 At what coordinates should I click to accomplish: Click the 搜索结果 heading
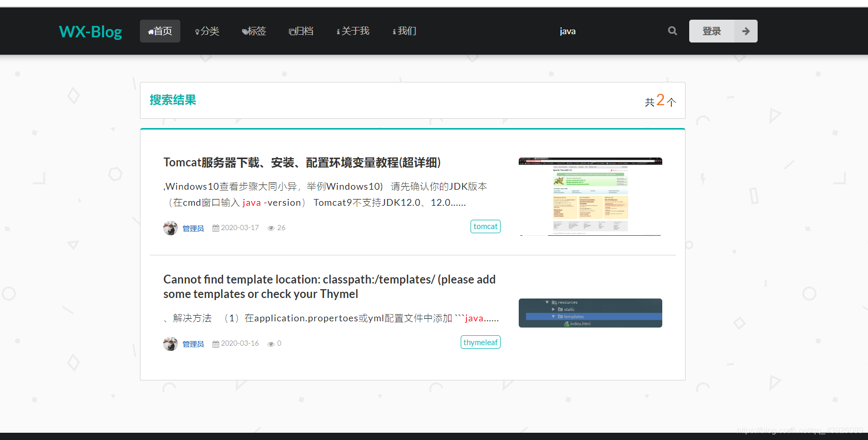tap(173, 100)
